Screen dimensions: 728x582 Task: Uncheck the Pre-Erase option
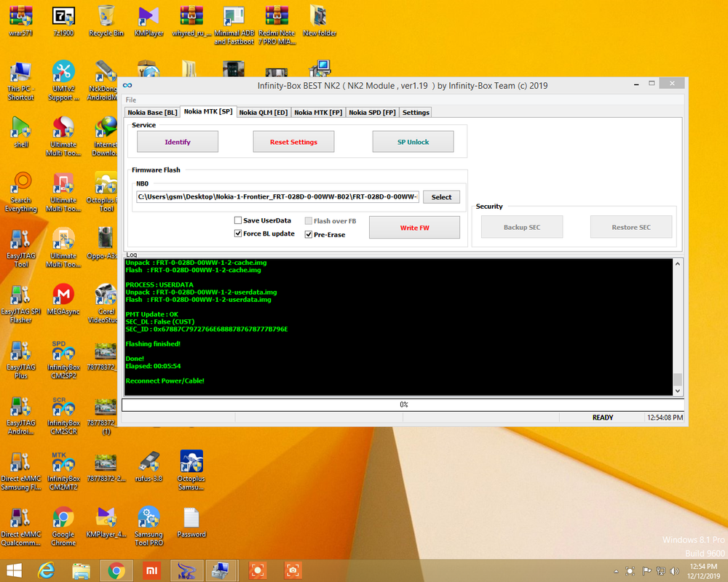308,234
